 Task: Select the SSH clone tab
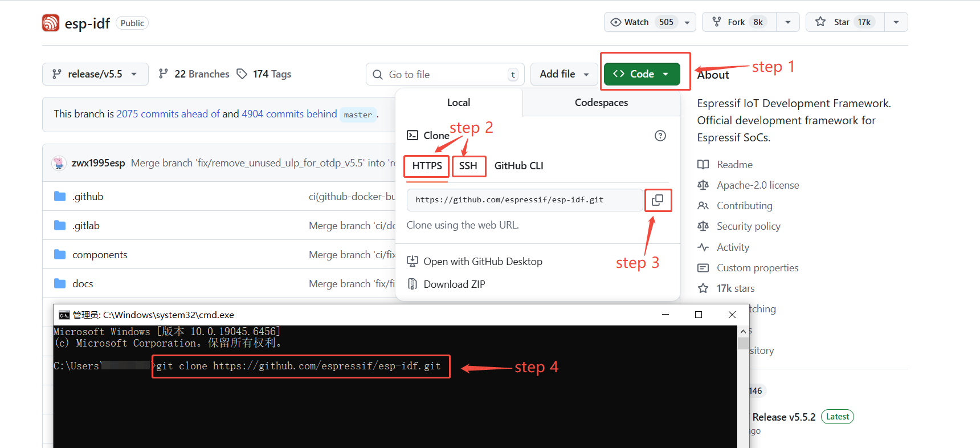(x=468, y=166)
